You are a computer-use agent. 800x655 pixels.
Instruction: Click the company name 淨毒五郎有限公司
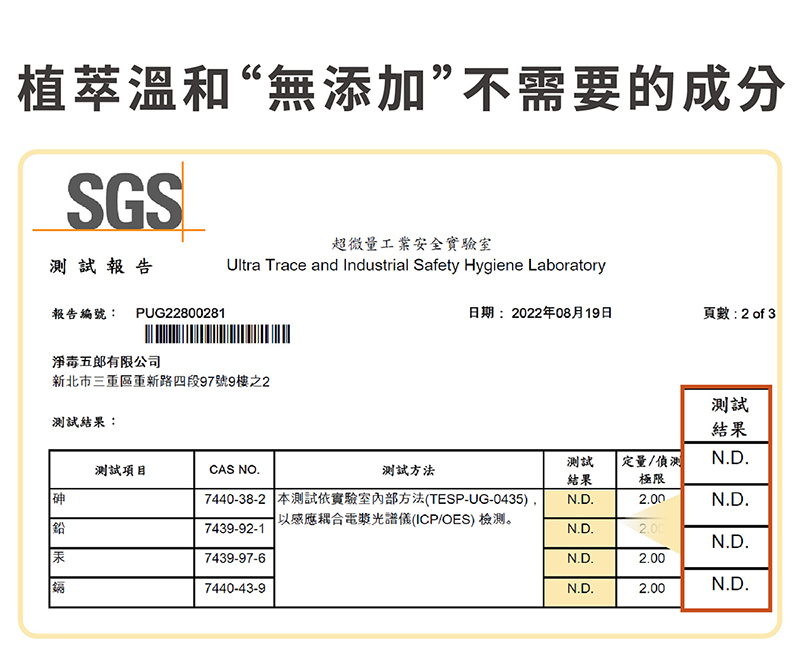pyautogui.click(x=106, y=361)
